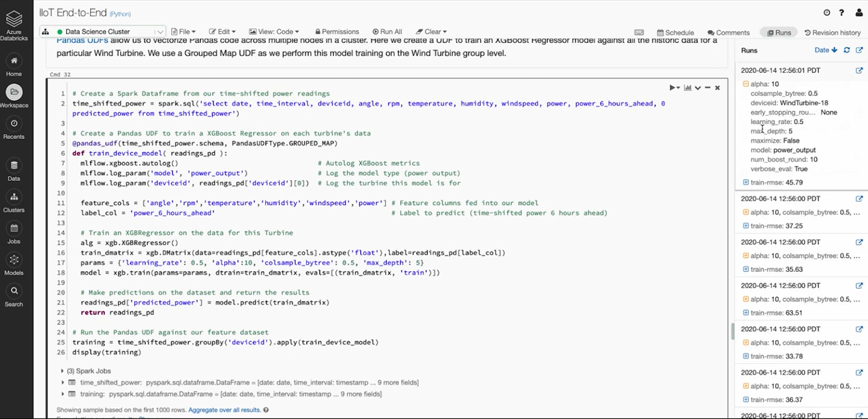Open Revision history
The image size is (868, 419).
coord(833,32)
